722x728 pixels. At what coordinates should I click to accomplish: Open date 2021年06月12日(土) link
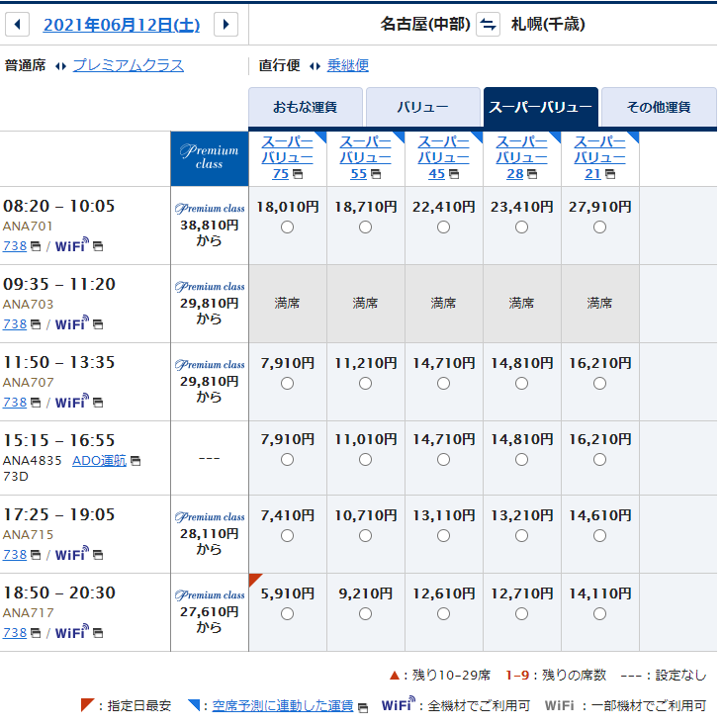coord(122,25)
